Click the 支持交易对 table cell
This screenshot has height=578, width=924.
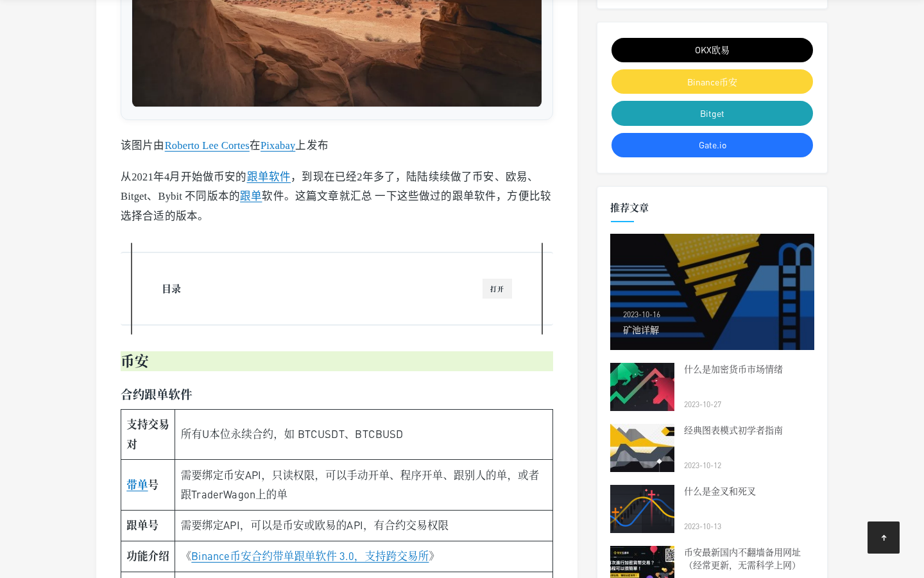coord(148,435)
